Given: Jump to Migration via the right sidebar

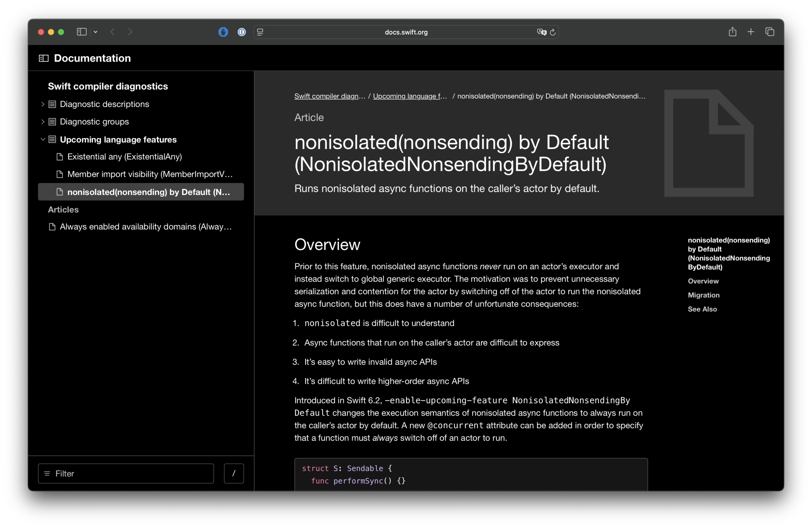Looking at the screenshot, I should [703, 295].
